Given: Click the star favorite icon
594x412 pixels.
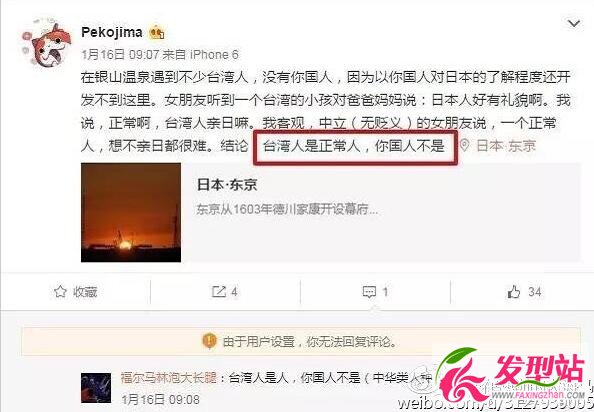Looking at the screenshot, I should 60,292.
